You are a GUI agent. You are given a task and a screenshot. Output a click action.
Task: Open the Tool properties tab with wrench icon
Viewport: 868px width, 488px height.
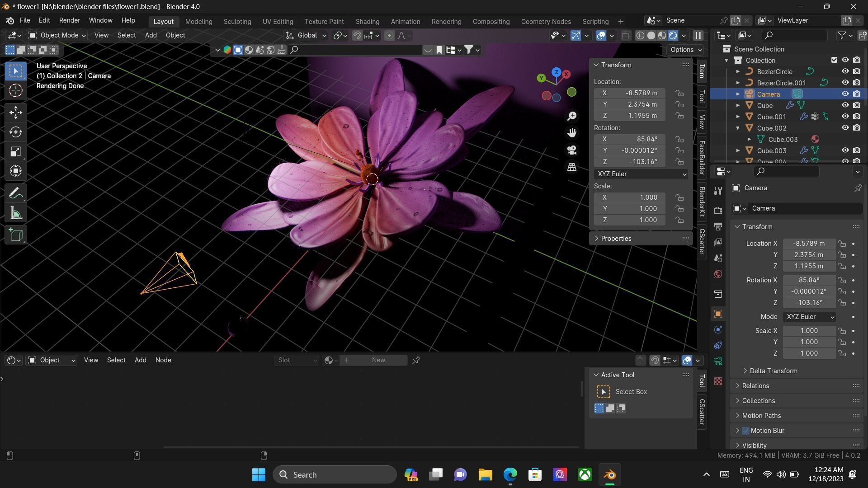[x=718, y=191]
